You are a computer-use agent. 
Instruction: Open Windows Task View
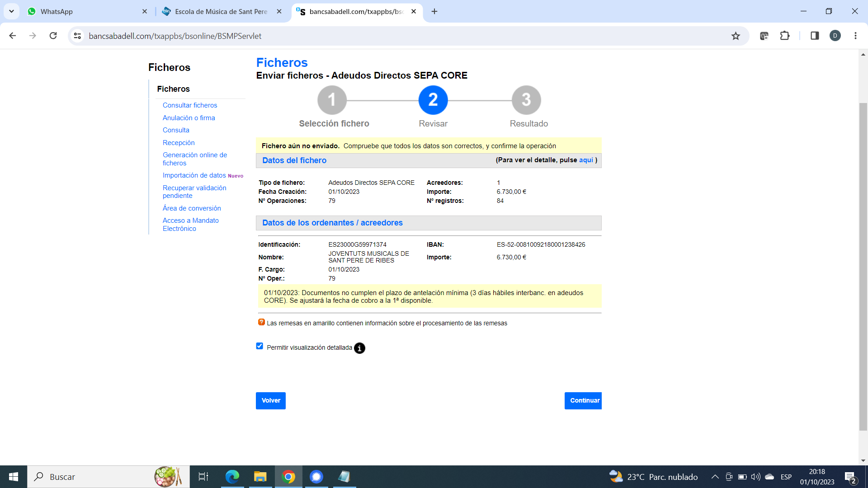pyautogui.click(x=203, y=477)
